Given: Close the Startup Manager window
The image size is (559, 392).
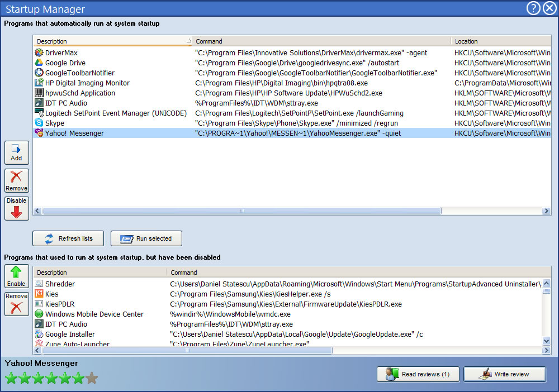Looking at the screenshot, I should (549, 8).
